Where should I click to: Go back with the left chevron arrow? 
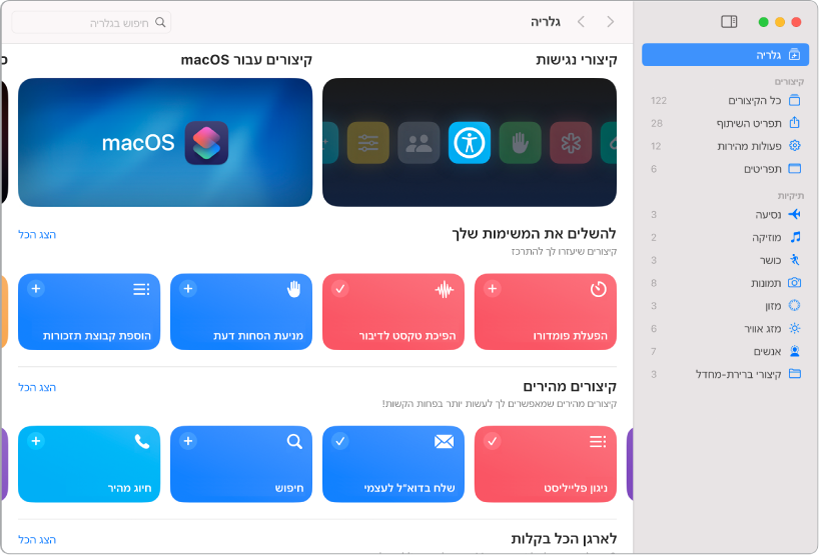click(580, 21)
